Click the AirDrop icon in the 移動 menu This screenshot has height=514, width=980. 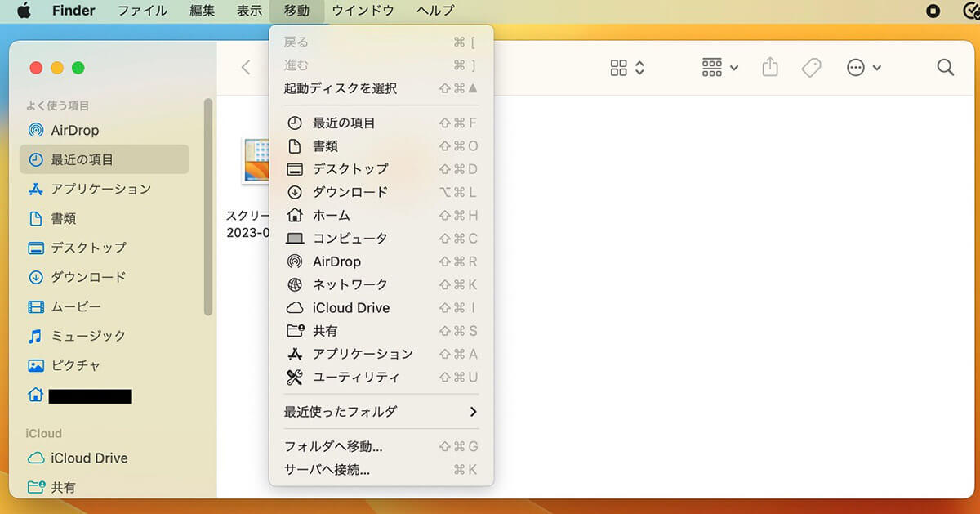tap(295, 261)
